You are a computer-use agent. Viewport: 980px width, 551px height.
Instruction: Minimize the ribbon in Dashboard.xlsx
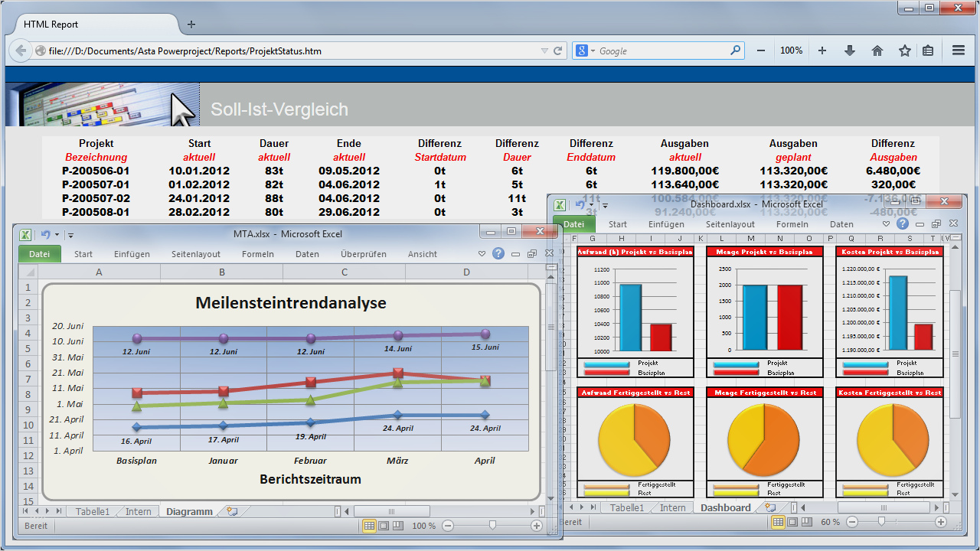(887, 223)
